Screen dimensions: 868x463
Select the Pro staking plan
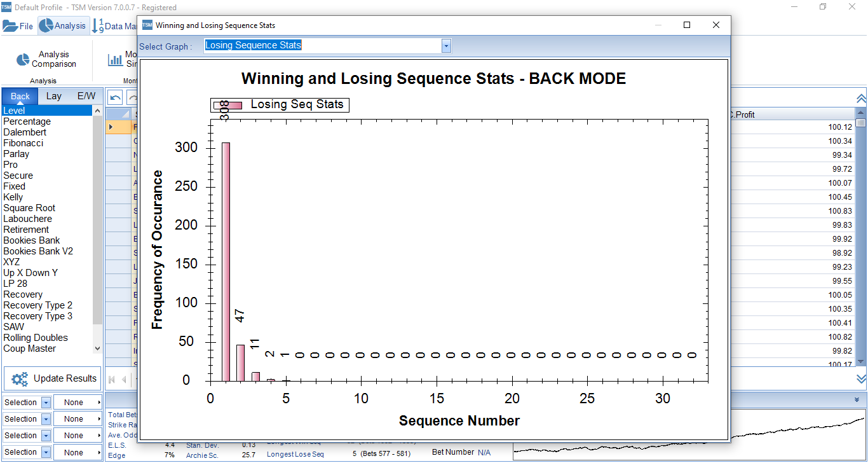pos(48,165)
